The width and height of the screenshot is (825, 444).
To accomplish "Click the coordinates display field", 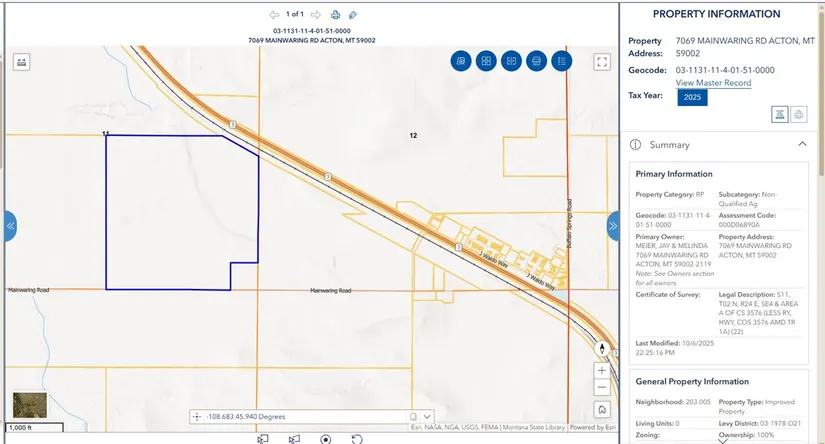I will [300, 416].
